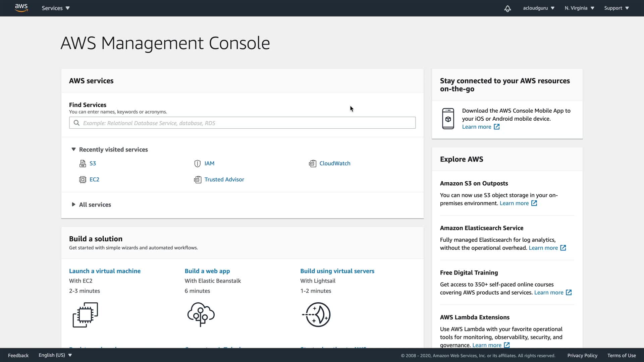The image size is (644, 362).
Task: Open Launch a virtual machine link
Action: pos(105,271)
